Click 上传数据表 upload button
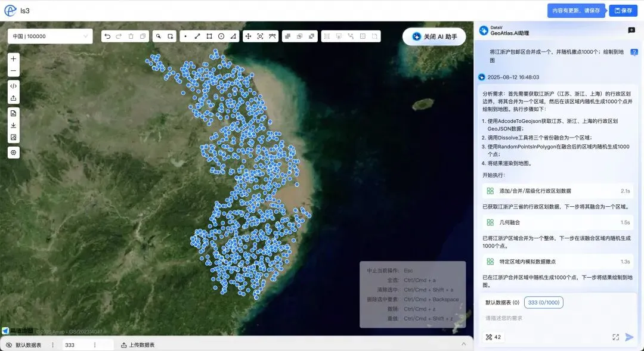The image size is (644, 351). click(x=138, y=345)
